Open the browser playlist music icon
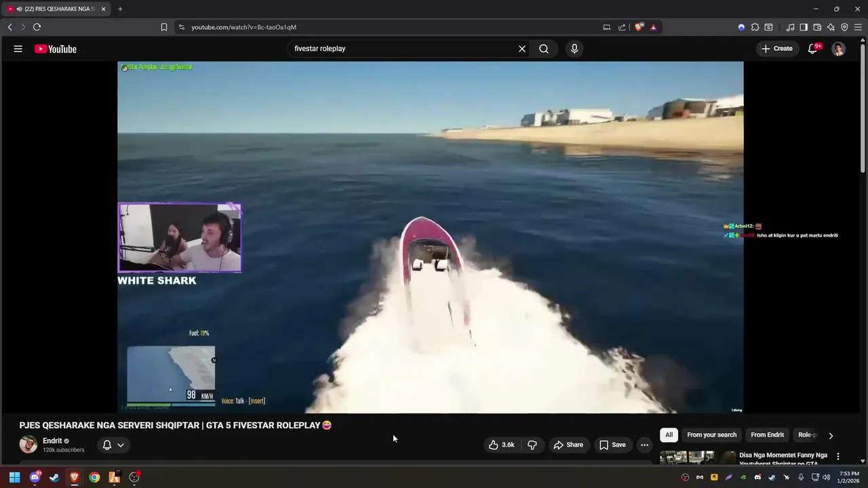The width and height of the screenshot is (868, 488). click(790, 27)
